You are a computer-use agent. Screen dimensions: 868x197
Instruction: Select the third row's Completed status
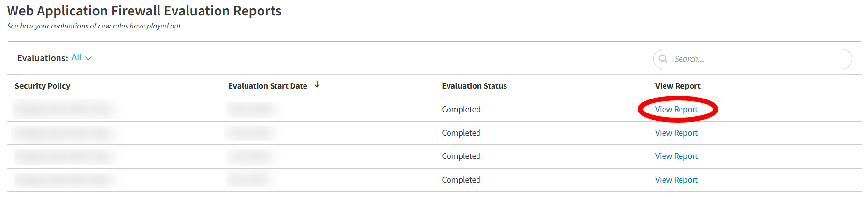pos(461,156)
